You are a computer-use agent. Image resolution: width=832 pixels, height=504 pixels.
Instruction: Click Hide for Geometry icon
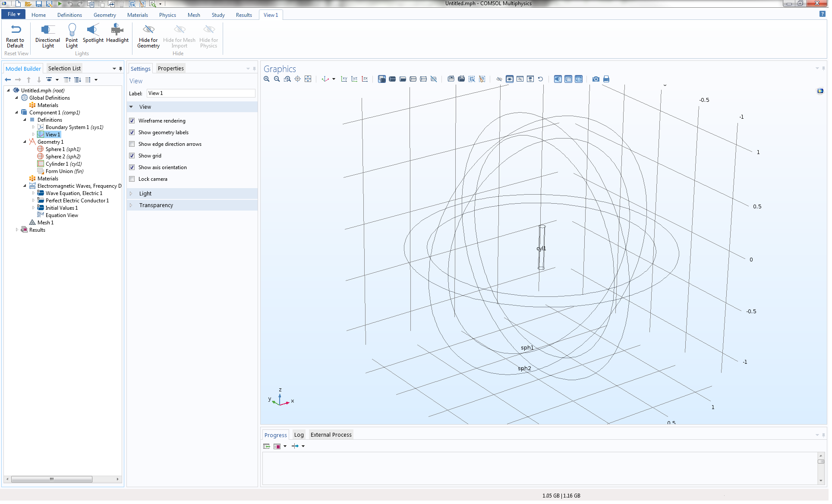148,30
